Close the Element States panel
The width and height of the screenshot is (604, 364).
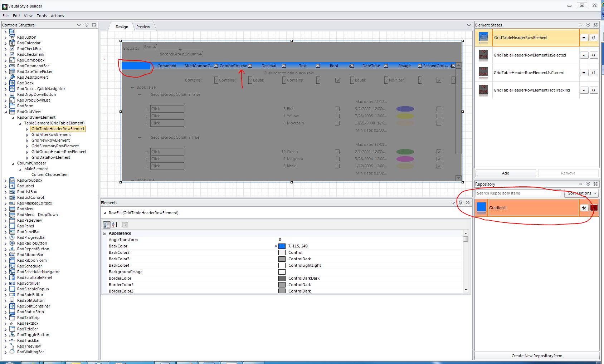click(x=595, y=25)
